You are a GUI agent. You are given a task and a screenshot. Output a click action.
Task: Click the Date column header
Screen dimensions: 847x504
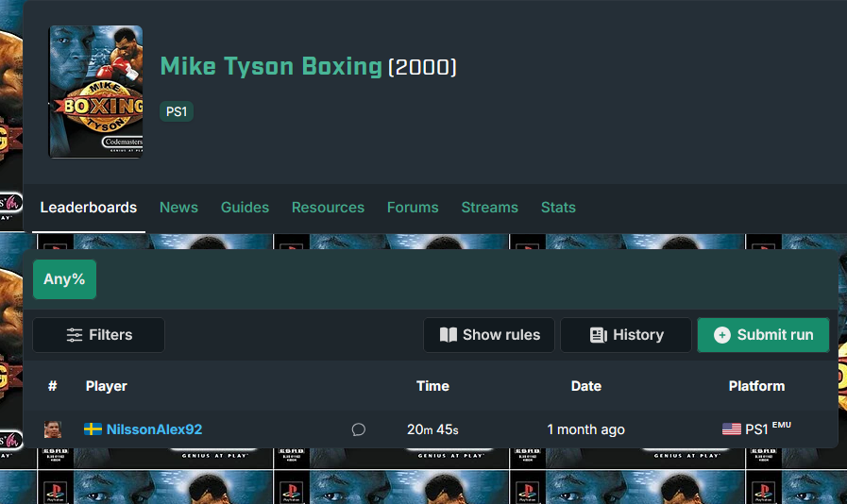point(586,386)
